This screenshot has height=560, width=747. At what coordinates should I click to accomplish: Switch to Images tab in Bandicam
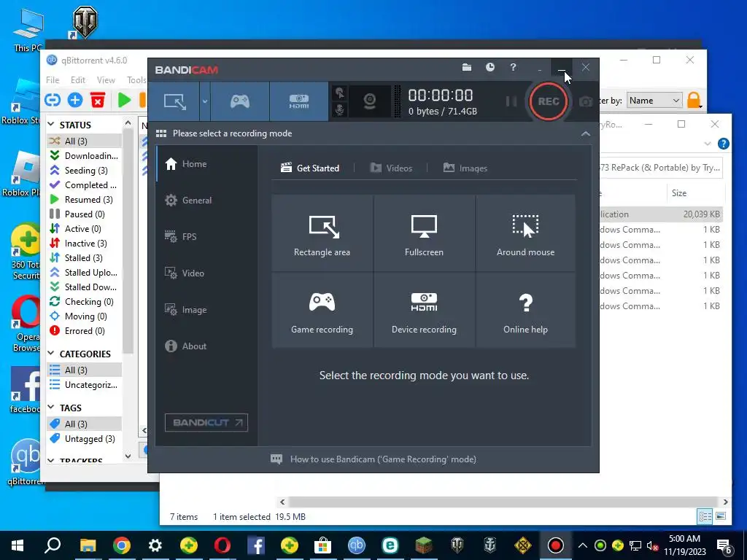(465, 168)
